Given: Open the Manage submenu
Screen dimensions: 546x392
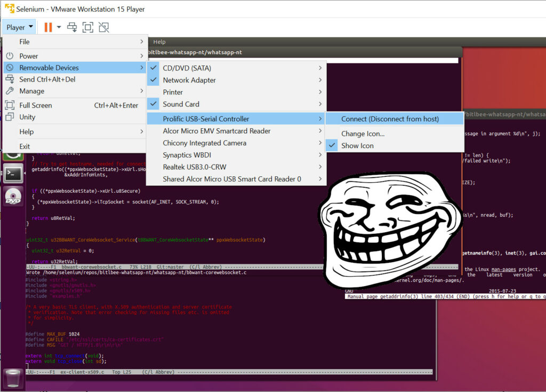Looking at the screenshot, I should pyautogui.click(x=75, y=91).
